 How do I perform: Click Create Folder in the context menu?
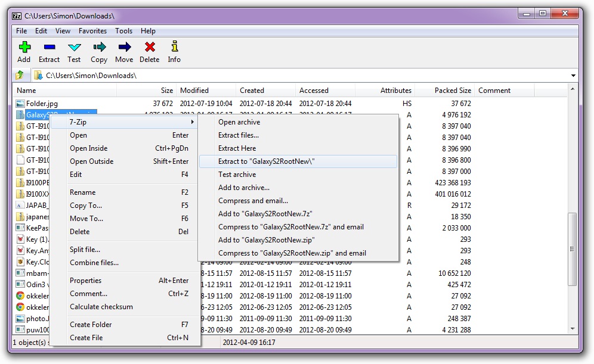tap(90, 324)
